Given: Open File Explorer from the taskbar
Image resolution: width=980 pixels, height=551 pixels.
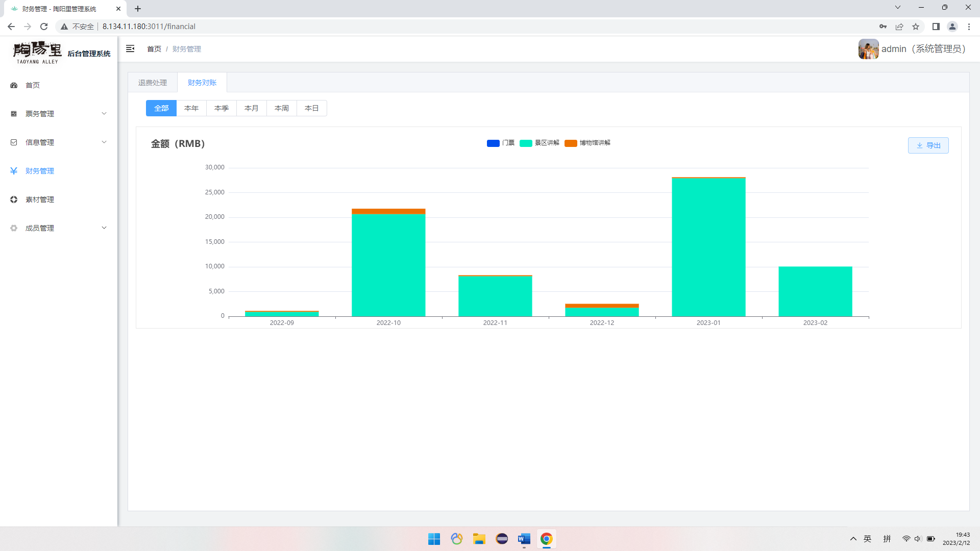Looking at the screenshot, I should [479, 539].
